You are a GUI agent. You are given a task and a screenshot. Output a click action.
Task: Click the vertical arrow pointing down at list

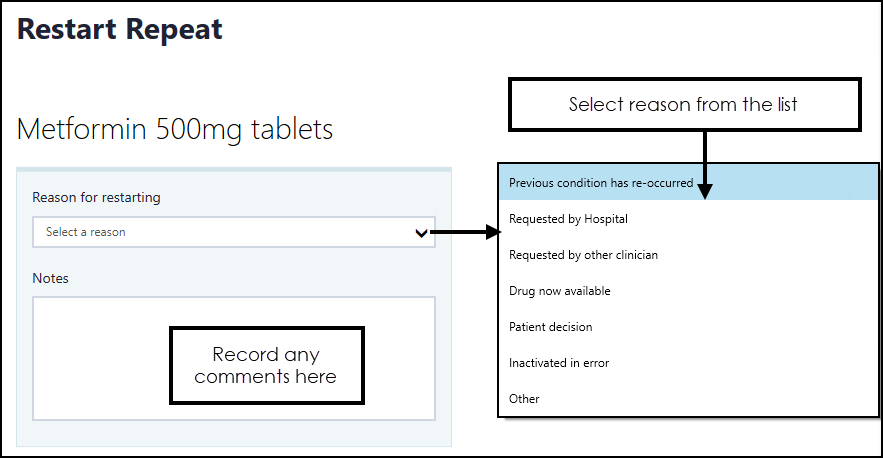[705, 160]
